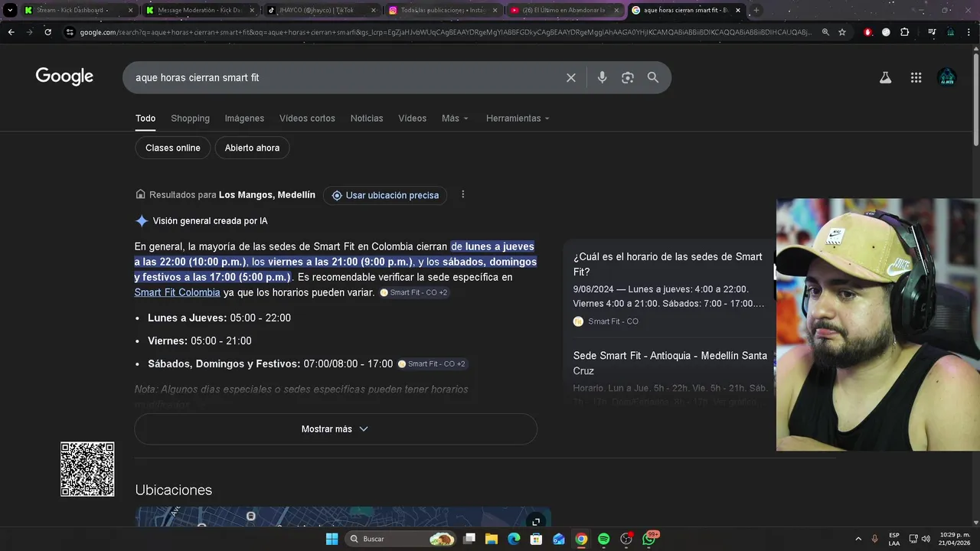Expand the map with the fullscreen icon
Screen dimensions: 980x551
536,521
